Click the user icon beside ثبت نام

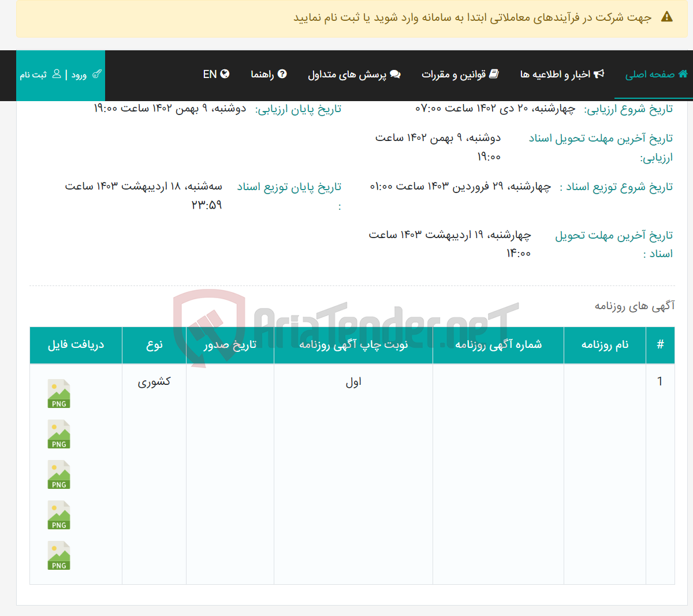[57, 74]
